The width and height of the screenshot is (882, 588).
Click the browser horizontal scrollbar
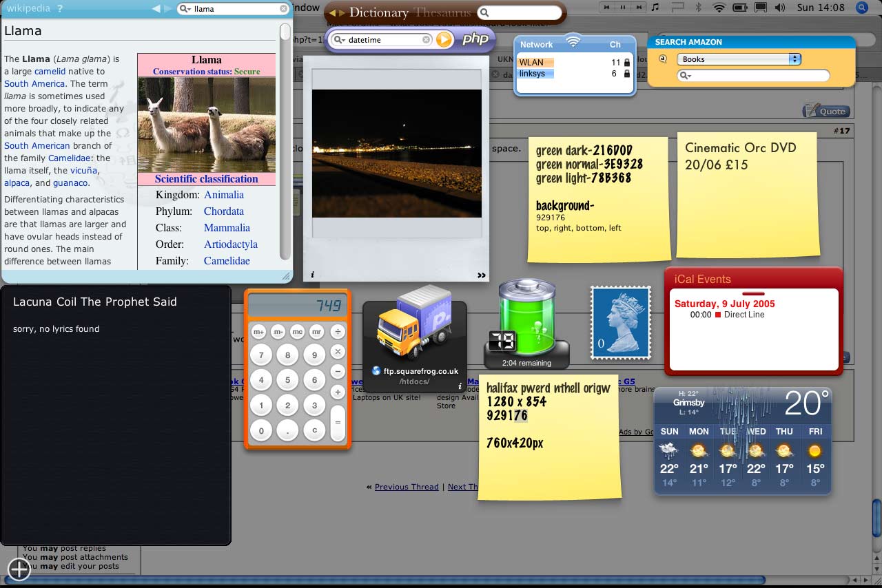click(x=384, y=580)
